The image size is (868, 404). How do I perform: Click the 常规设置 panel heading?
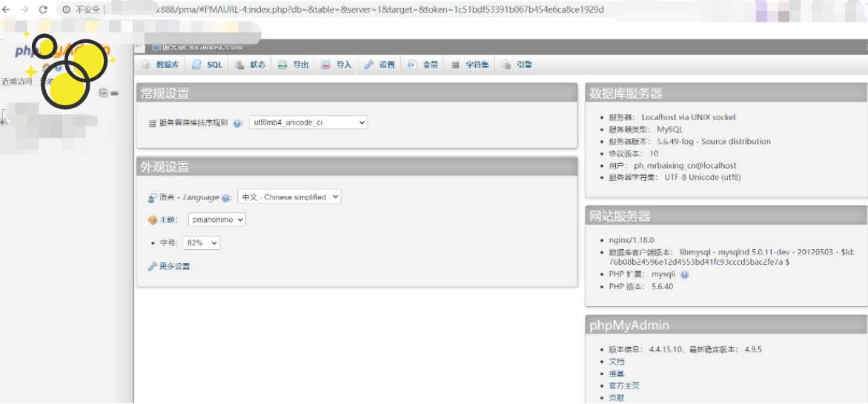(165, 93)
